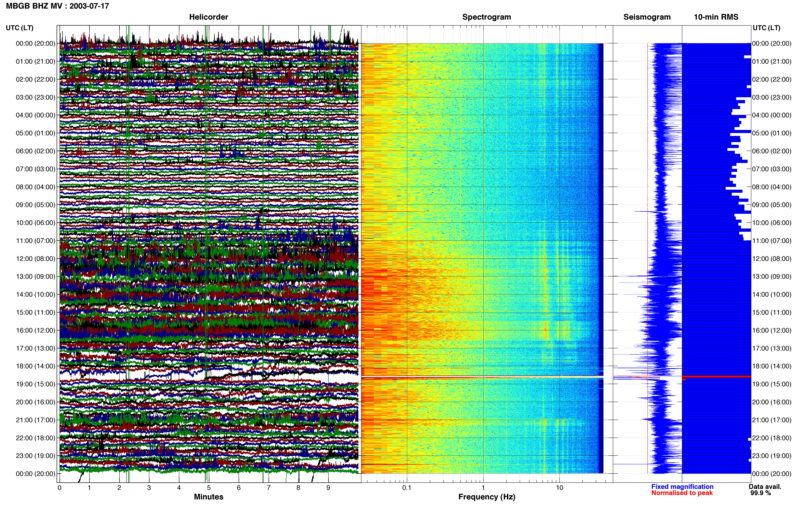The width and height of the screenshot is (812, 508).
Task: Click 04:00 (00:00) on the right time axis
Action: point(772,115)
